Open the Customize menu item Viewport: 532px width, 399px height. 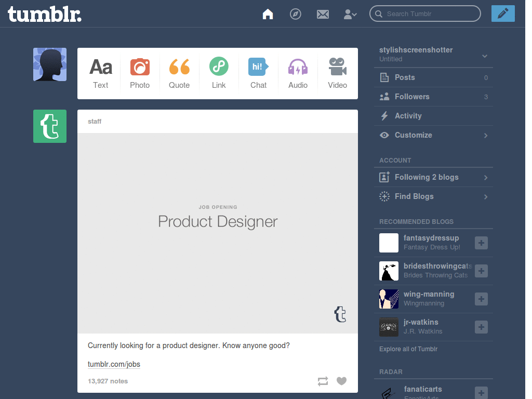click(x=433, y=135)
